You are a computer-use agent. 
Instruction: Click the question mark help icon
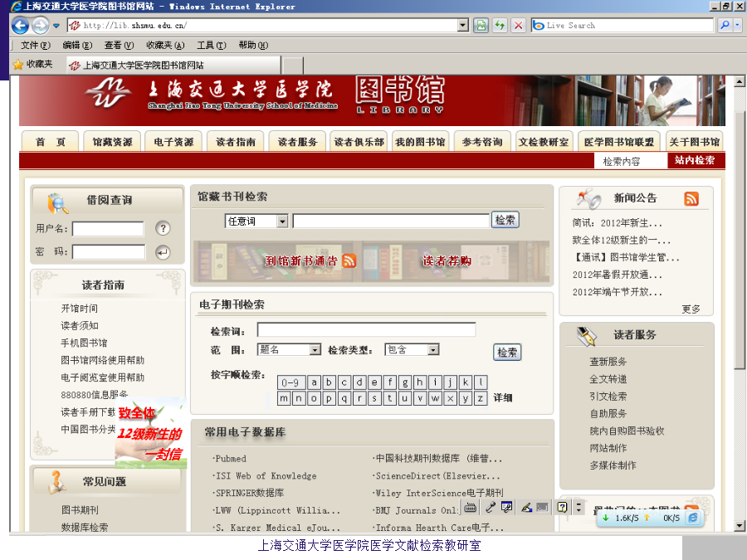point(163,229)
